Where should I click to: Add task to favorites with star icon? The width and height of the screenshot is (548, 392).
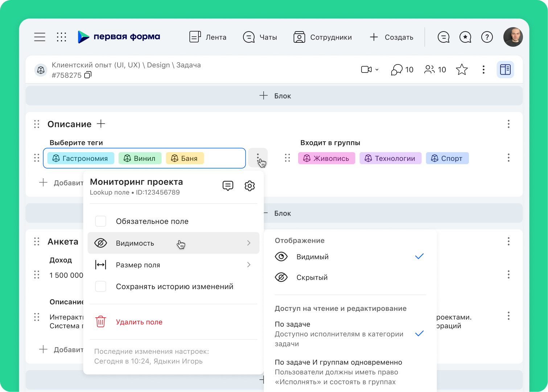coord(462,70)
